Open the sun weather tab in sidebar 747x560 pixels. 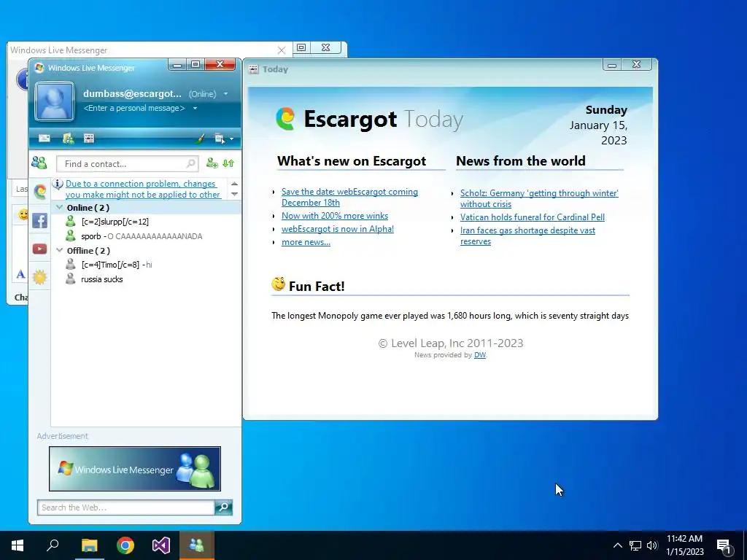[39, 277]
